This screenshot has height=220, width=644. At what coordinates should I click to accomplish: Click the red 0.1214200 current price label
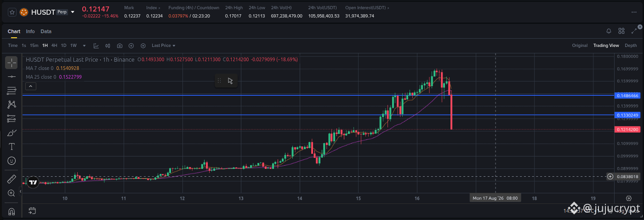click(x=627, y=130)
